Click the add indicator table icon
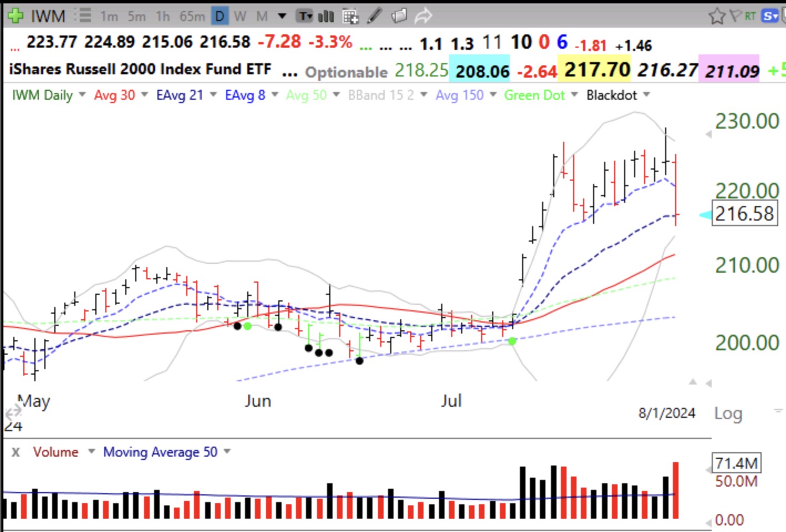Viewport: 786px width, 532px height. (x=350, y=16)
